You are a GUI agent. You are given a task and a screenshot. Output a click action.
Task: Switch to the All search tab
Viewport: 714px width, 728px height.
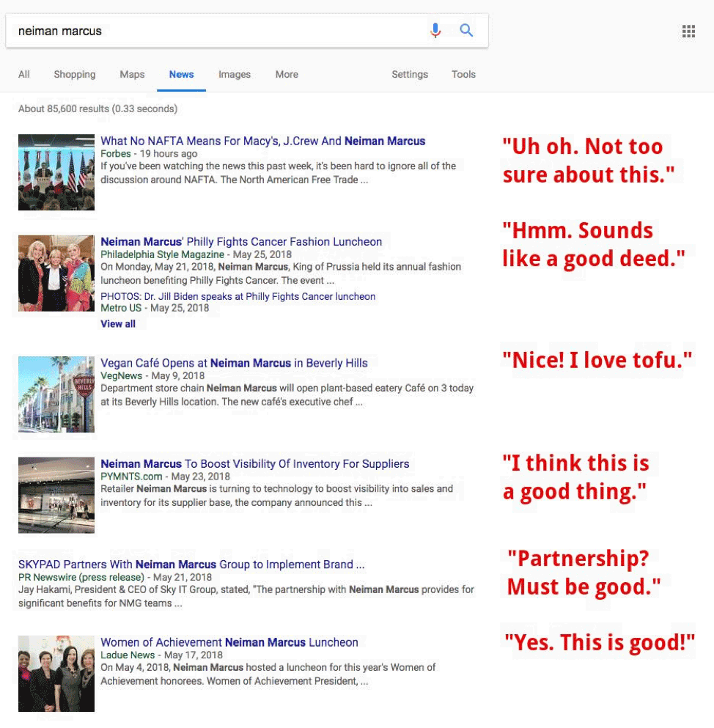(23, 74)
